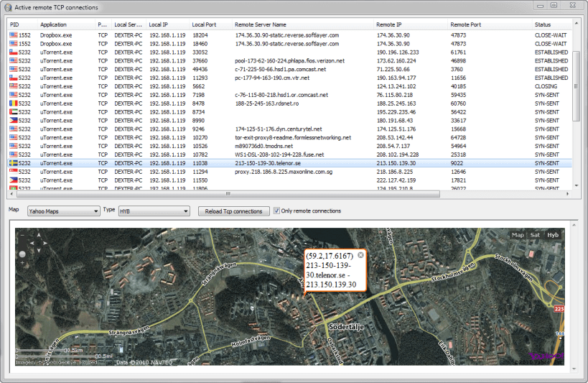The height and width of the screenshot is (383, 588).
Task: Click Reload Tcp connections button
Action: [x=233, y=211]
